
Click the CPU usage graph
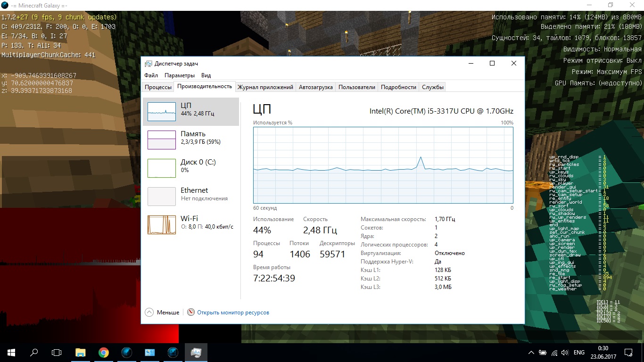383,165
